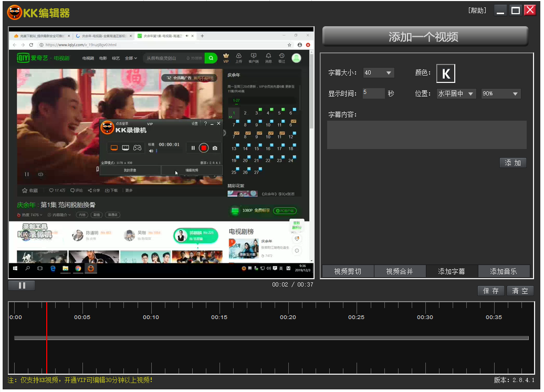Click the video preview area
The image size is (544, 392).
pos(161,152)
